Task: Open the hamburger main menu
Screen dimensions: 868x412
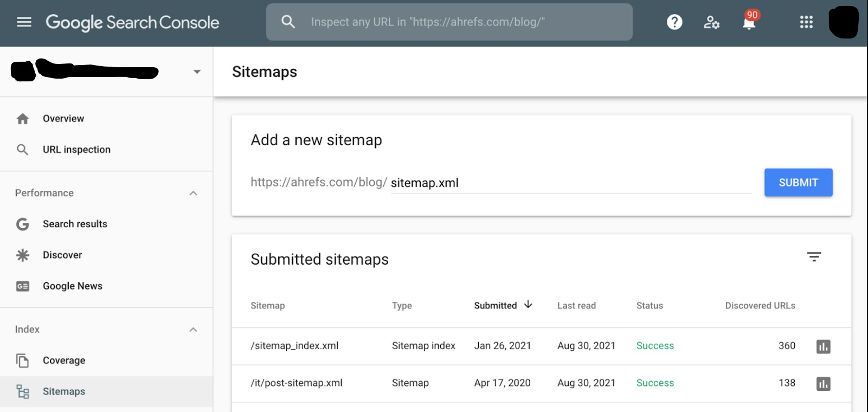Action: point(24,22)
